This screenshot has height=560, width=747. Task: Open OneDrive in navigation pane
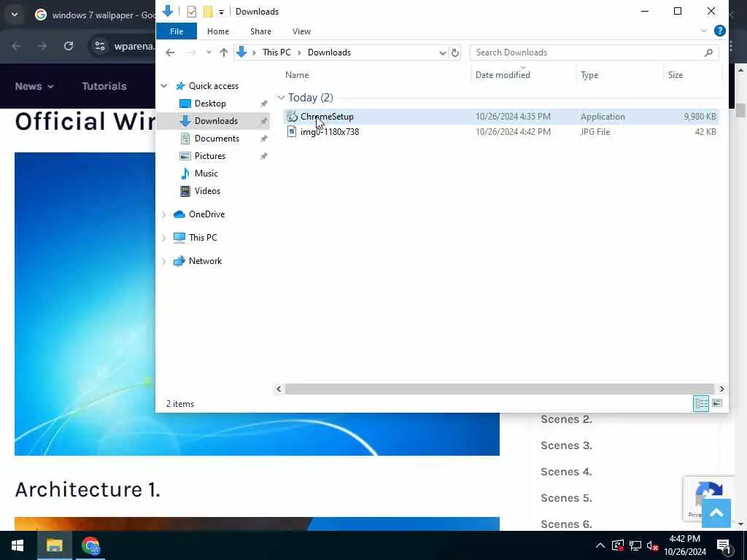(x=206, y=214)
